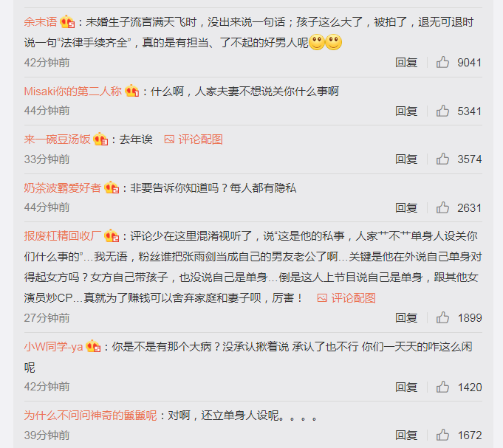Open 评论配图 on 来一碗豆汤饭 comment
This screenshot has width=503, height=448.
pyautogui.click(x=194, y=139)
